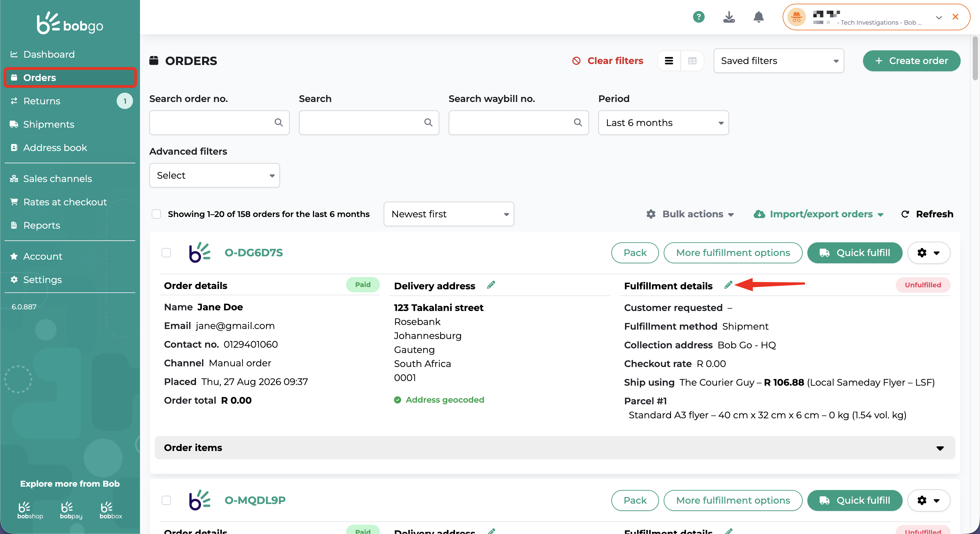The width and height of the screenshot is (980, 534).
Task: Click the Bob Go logo beside O-MQDL9P
Action: tap(199, 500)
